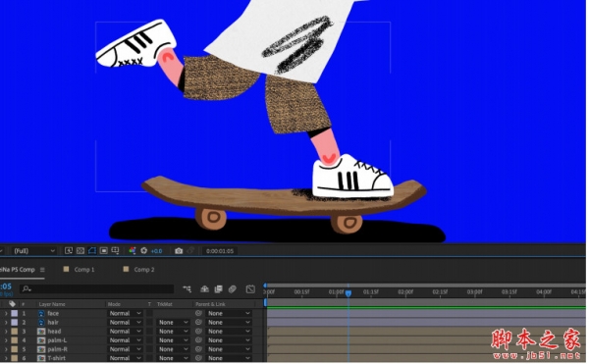Viewport: 589px width, 364px height.
Task: Open grid and guide options icon
Action: tap(115, 251)
